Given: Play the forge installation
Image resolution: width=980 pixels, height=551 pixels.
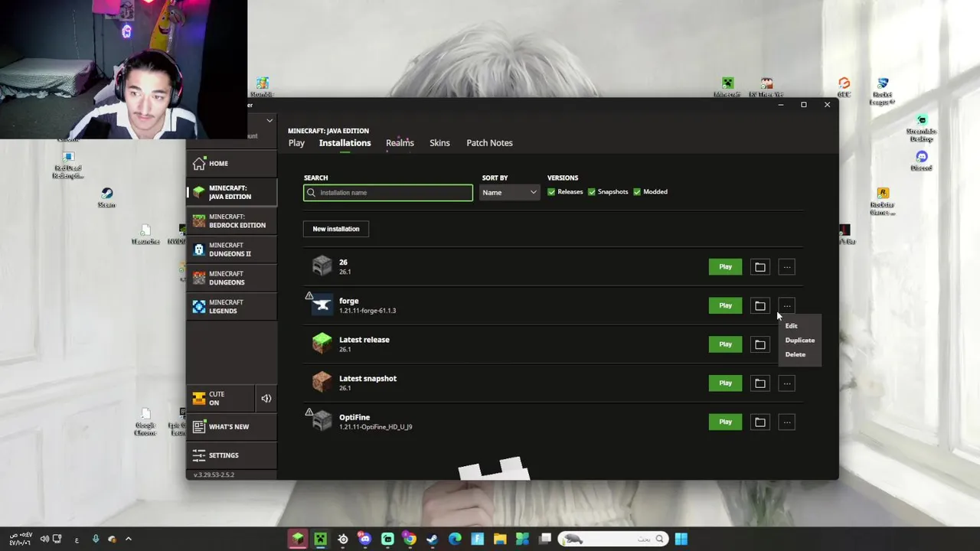Looking at the screenshot, I should [x=725, y=305].
